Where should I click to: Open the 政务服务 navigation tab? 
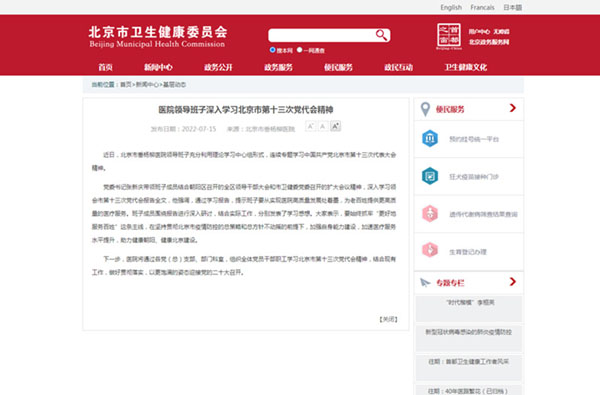278,67
